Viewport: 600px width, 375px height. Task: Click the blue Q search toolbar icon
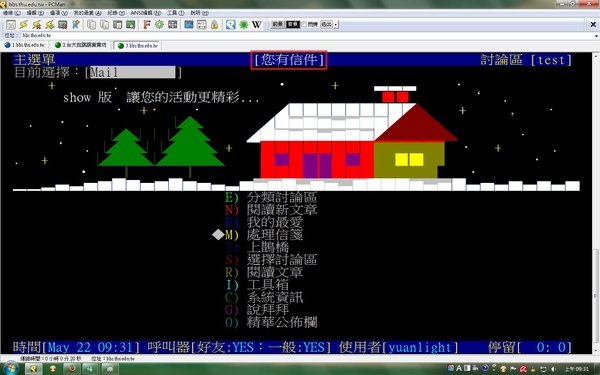230,25
